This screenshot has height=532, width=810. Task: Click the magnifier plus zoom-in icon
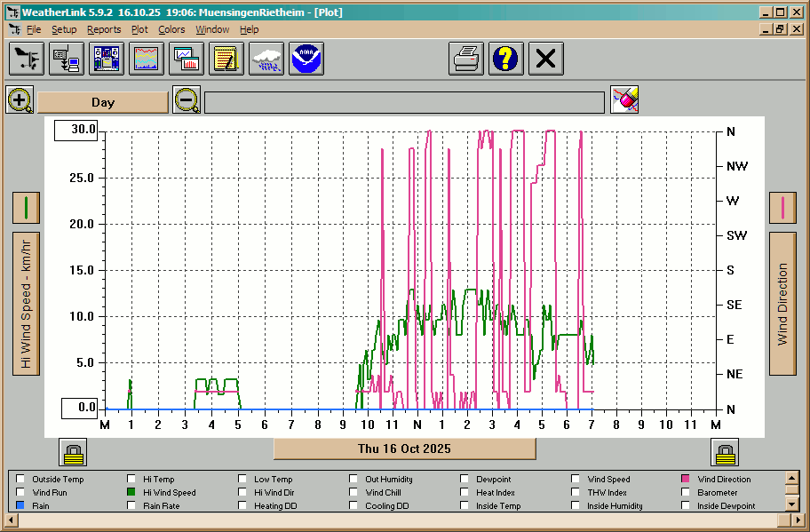click(x=20, y=99)
